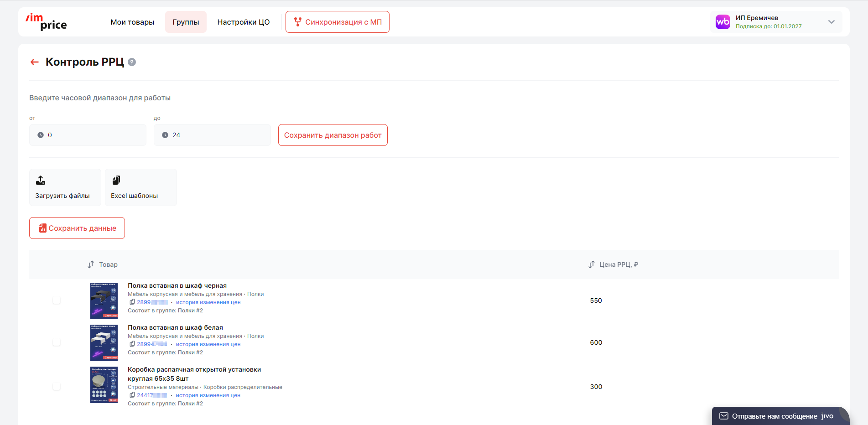This screenshot has height=425, width=868.
Task: Click the upload icon in Загрузить файлы
Action: click(41, 180)
